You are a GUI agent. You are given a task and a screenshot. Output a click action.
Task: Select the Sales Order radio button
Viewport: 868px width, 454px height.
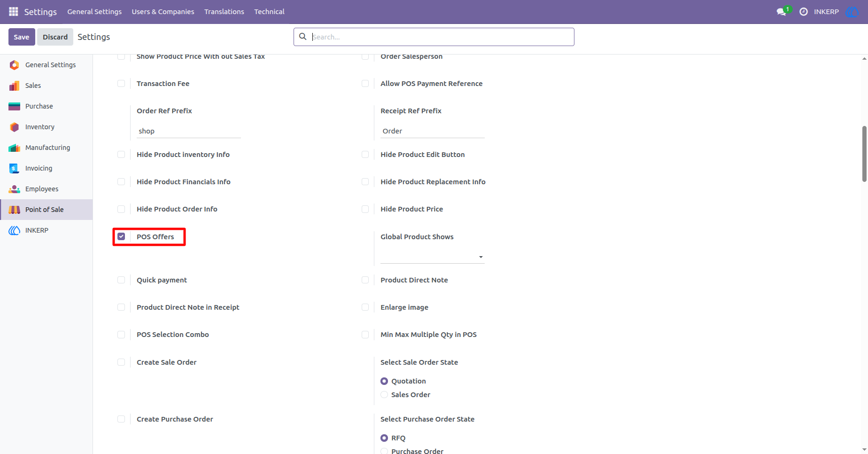[x=384, y=395]
